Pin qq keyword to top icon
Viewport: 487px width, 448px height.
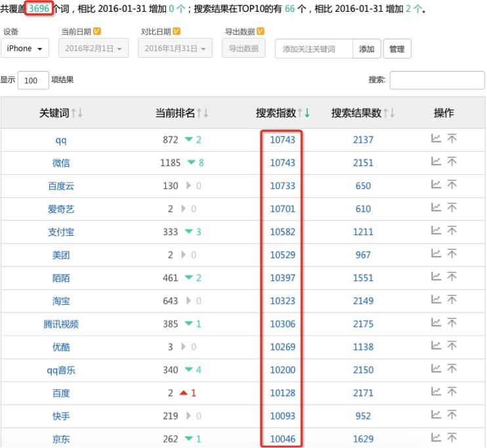click(x=452, y=139)
